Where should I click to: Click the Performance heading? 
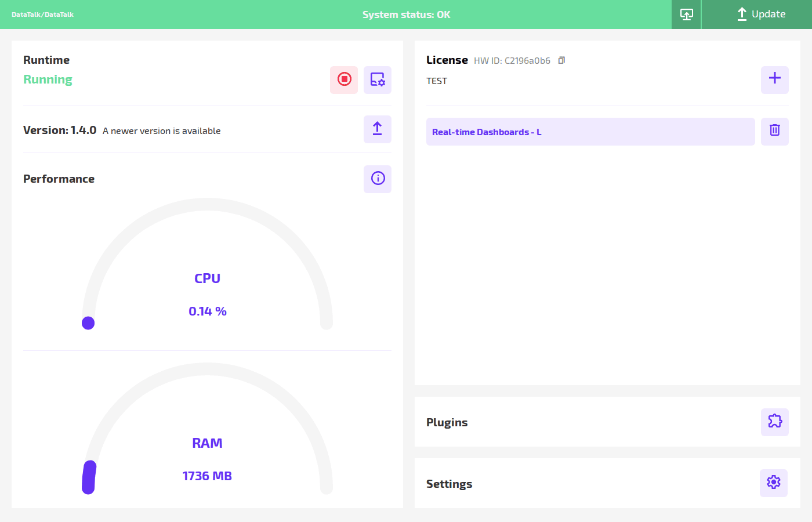[59, 179]
